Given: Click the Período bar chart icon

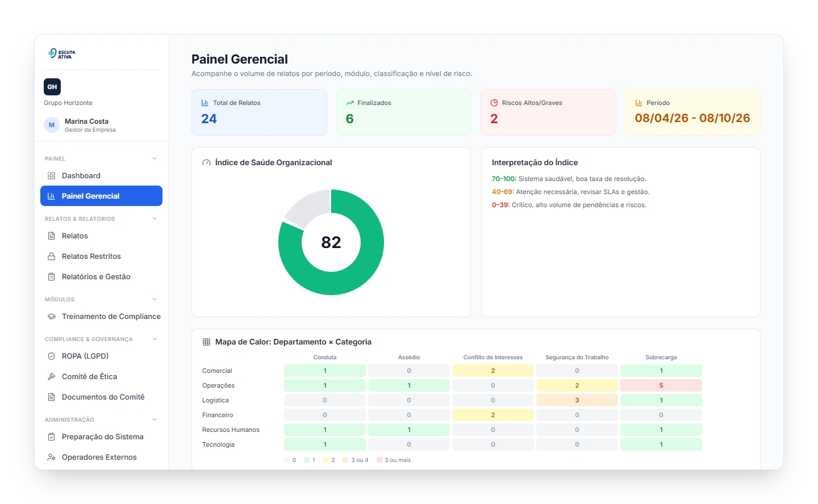Looking at the screenshot, I should tap(639, 103).
